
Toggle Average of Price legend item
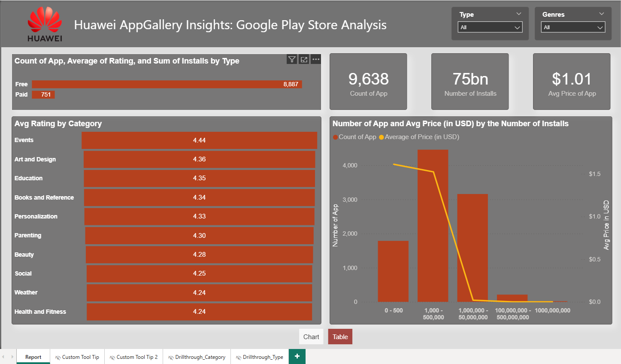pyautogui.click(x=419, y=137)
